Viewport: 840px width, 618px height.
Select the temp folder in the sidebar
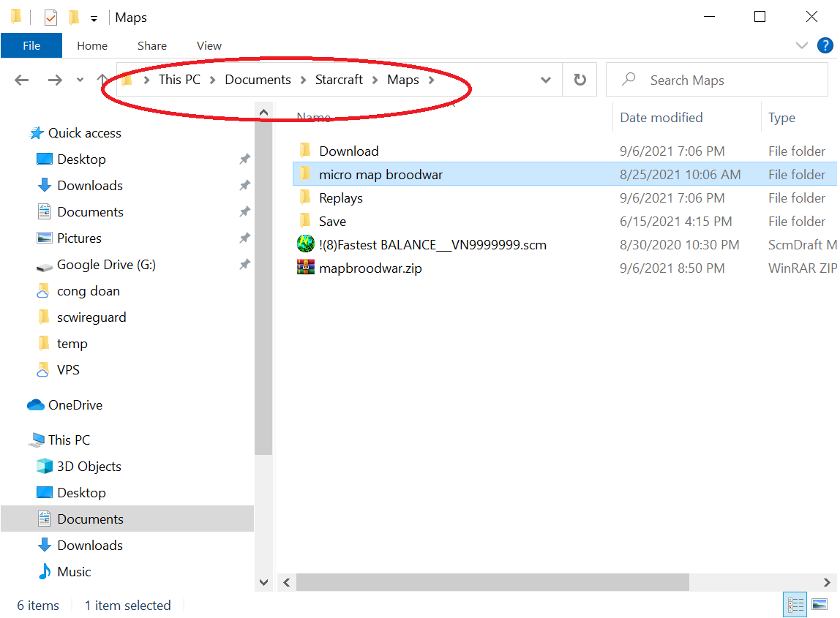(72, 343)
